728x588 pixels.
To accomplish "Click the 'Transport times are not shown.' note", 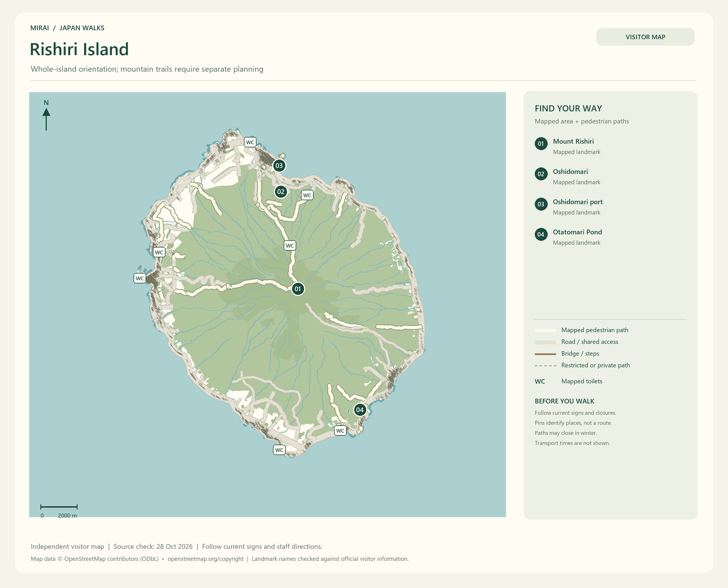I will point(572,443).
